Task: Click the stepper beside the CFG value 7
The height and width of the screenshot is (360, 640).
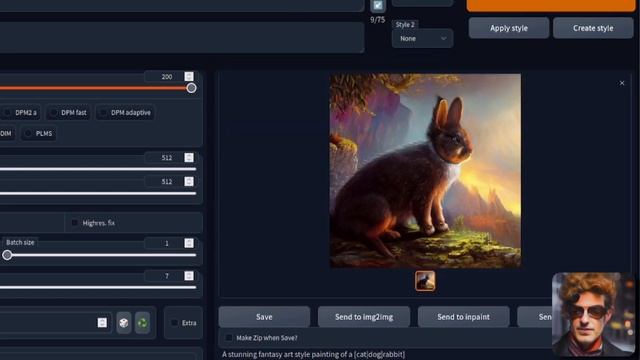Action: pyautogui.click(x=189, y=276)
